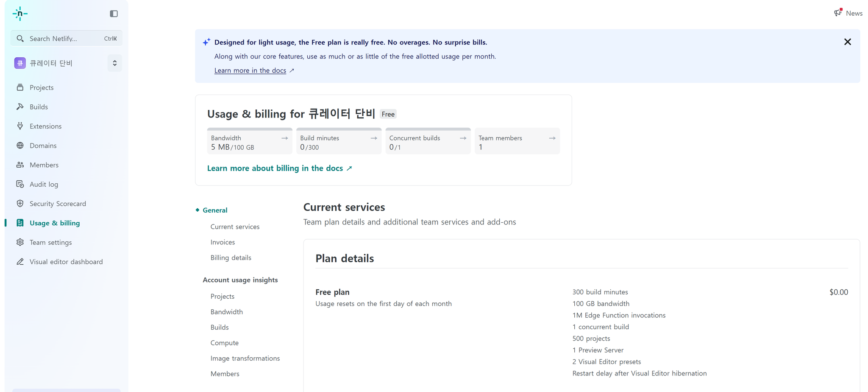Click the Search Netlify input field
This screenshot has height=392, width=868.
[67, 38]
